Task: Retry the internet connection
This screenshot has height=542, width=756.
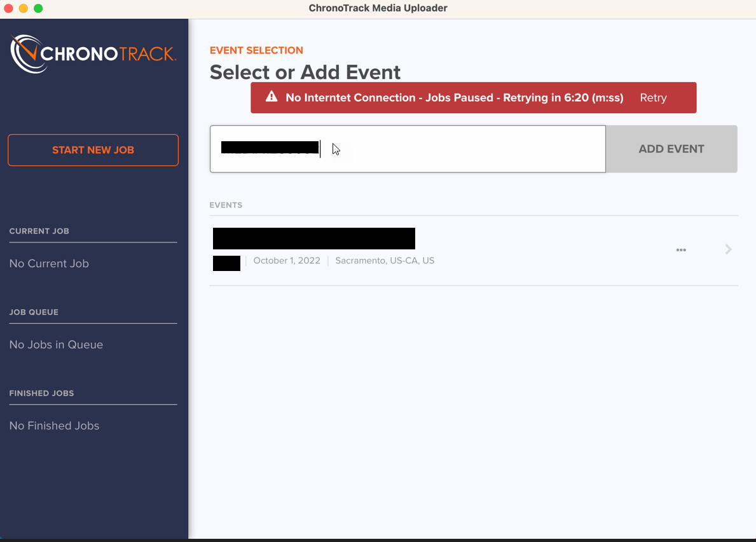Action: pos(653,97)
